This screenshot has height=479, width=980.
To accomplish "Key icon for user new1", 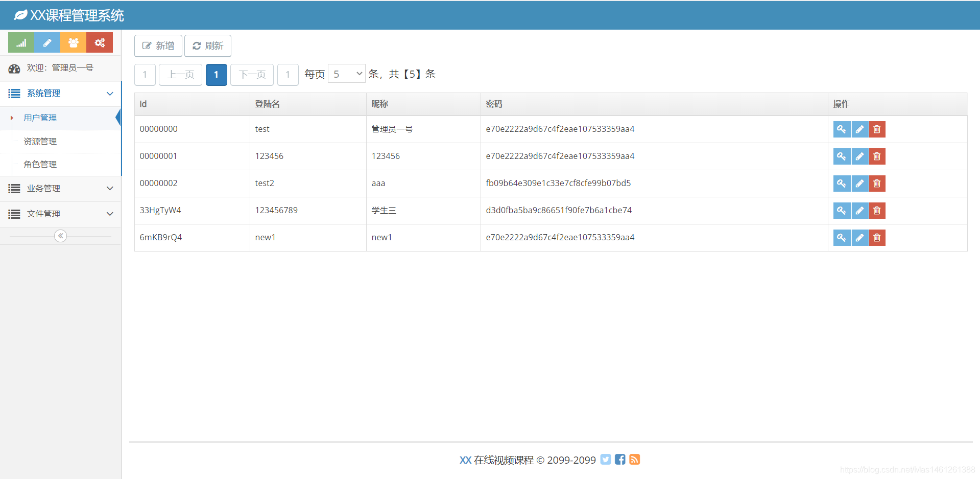I will pyautogui.click(x=842, y=238).
